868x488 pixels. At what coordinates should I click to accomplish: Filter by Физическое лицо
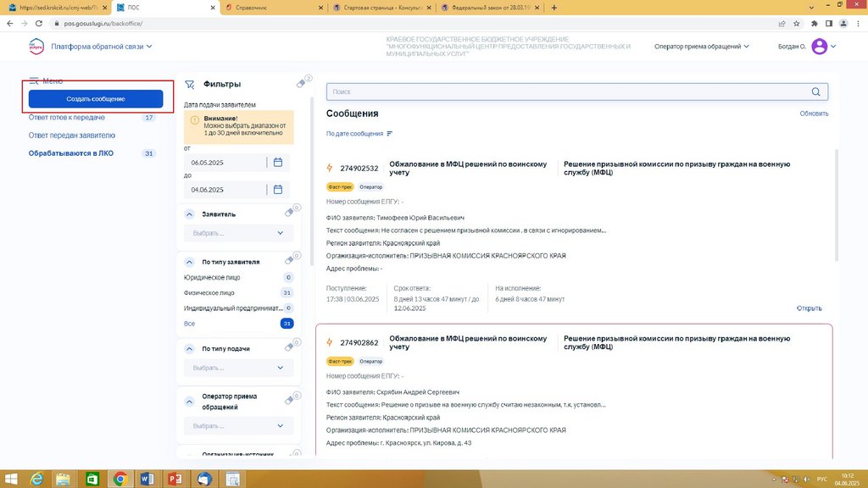click(209, 292)
